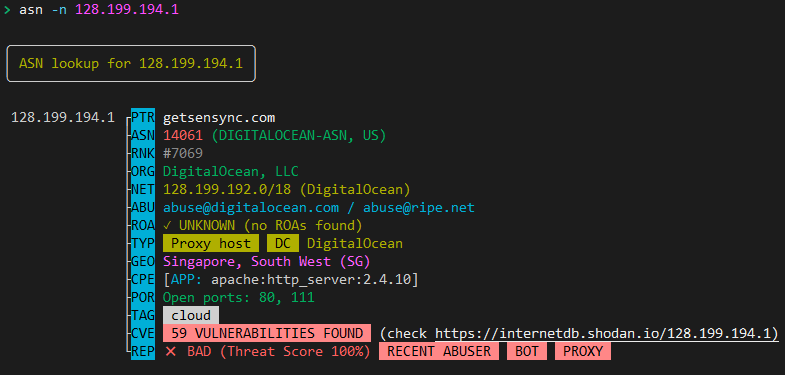Click the ASN number 14061
Image resolution: width=785 pixels, height=375 pixels.
click(183, 136)
